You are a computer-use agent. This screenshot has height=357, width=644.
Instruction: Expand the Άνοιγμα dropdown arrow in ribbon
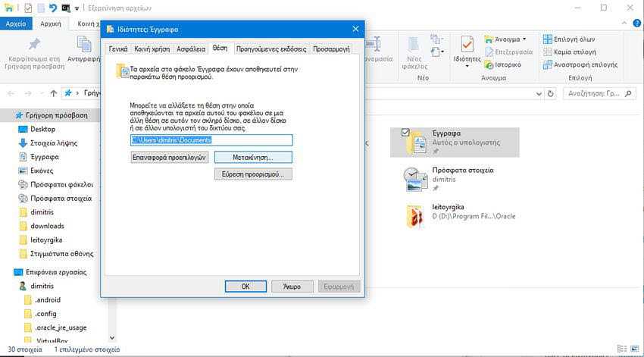[523, 39]
